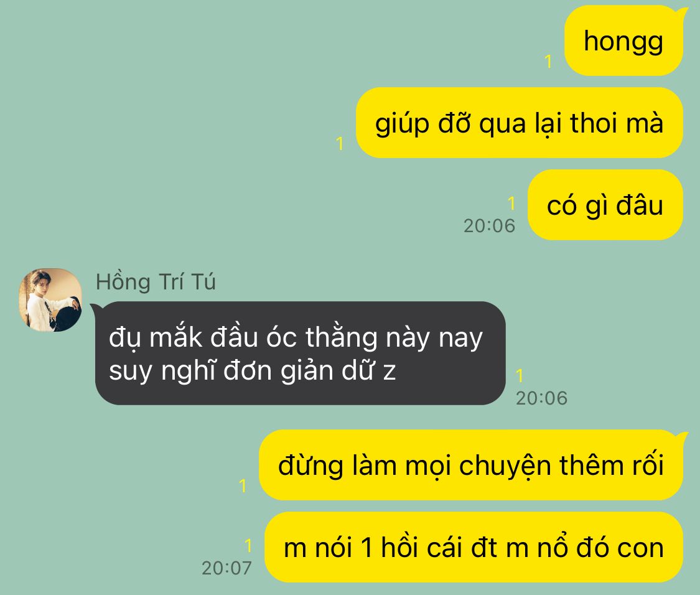Tap the "m nói 1 hồi cái đt" message
The height and width of the screenshot is (595, 700).
pyautogui.click(x=474, y=547)
